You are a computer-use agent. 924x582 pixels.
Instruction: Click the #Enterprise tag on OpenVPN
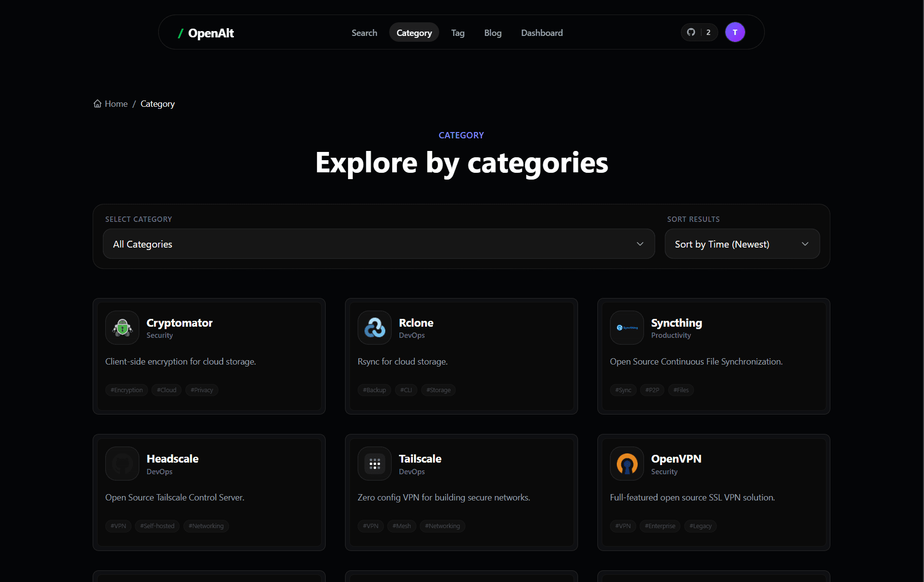tap(660, 526)
